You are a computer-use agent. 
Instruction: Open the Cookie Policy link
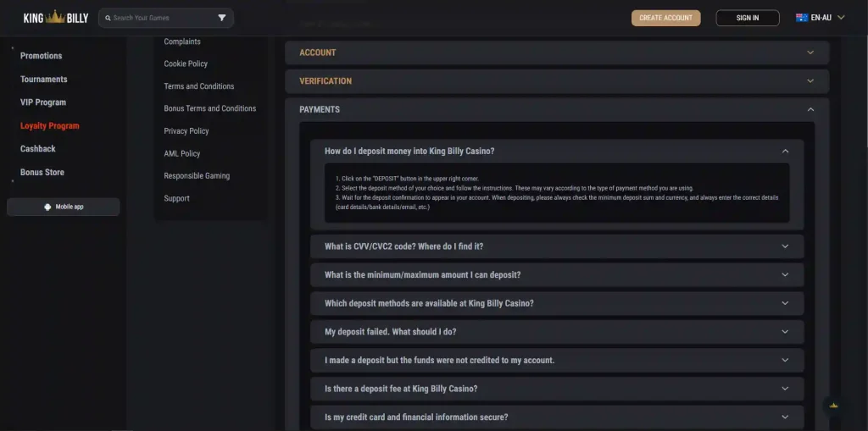pyautogui.click(x=186, y=64)
